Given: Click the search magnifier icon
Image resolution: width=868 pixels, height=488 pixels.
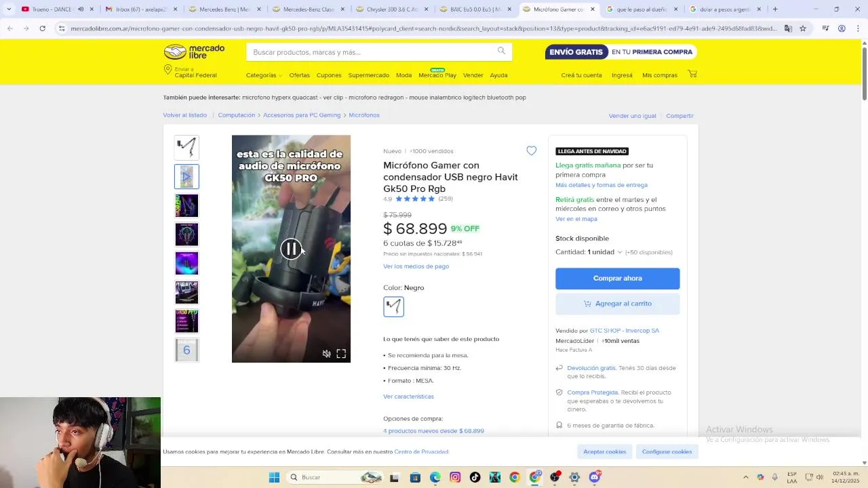Looking at the screenshot, I should pos(501,51).
